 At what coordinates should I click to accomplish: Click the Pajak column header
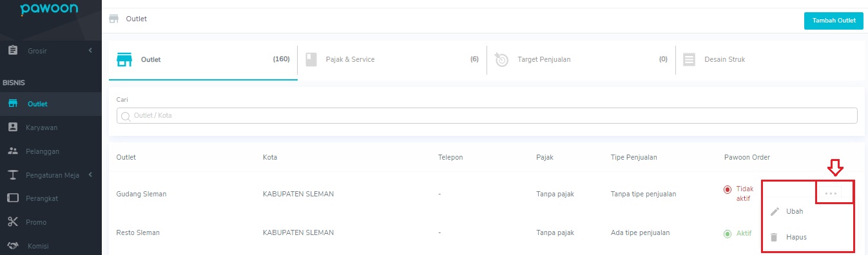pos(545,157)
